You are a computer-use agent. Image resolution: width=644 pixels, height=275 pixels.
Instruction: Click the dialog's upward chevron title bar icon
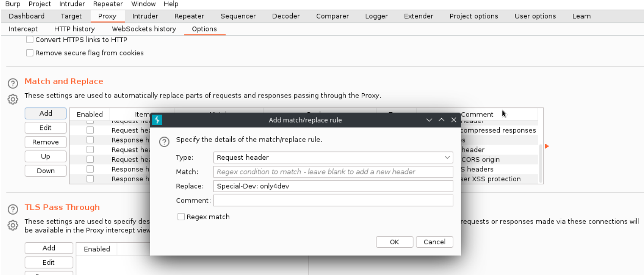pos(441,120)
